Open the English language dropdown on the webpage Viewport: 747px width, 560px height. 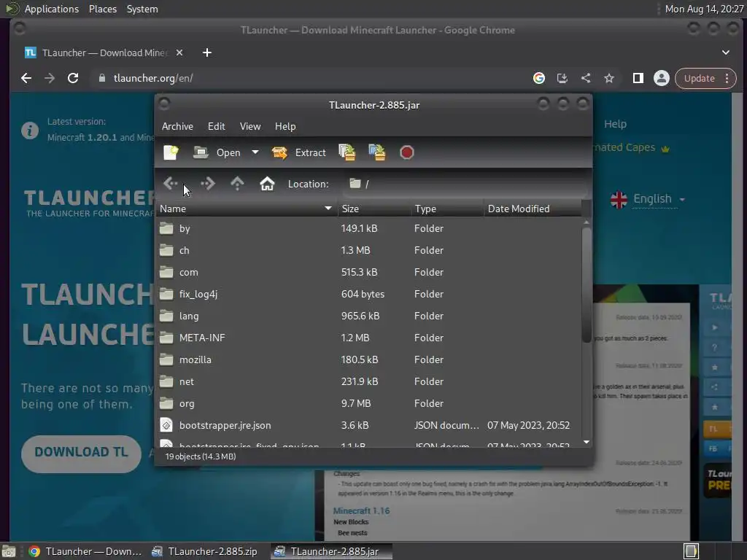click(x=648, y=199)
